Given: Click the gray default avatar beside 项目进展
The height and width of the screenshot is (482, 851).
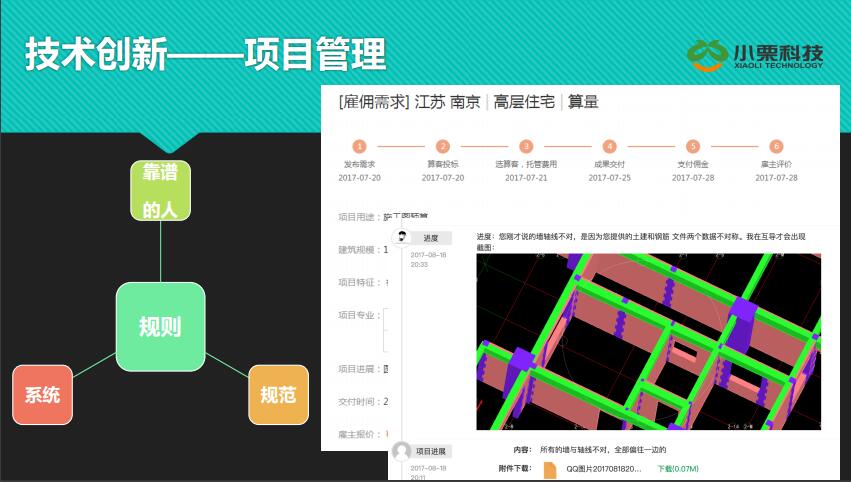Looking at the screenshot, I should 401,451.
